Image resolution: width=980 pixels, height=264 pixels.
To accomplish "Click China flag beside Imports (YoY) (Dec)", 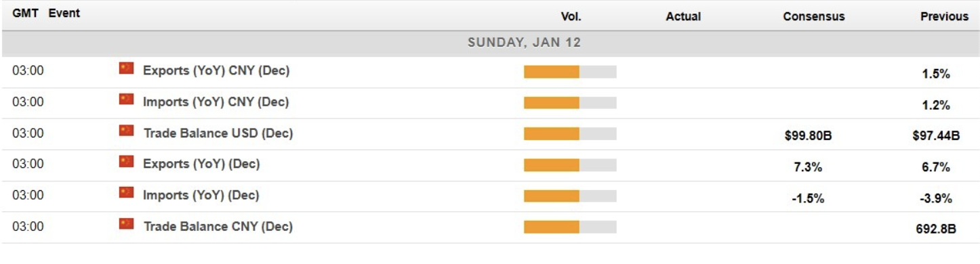I will point(126,193).
